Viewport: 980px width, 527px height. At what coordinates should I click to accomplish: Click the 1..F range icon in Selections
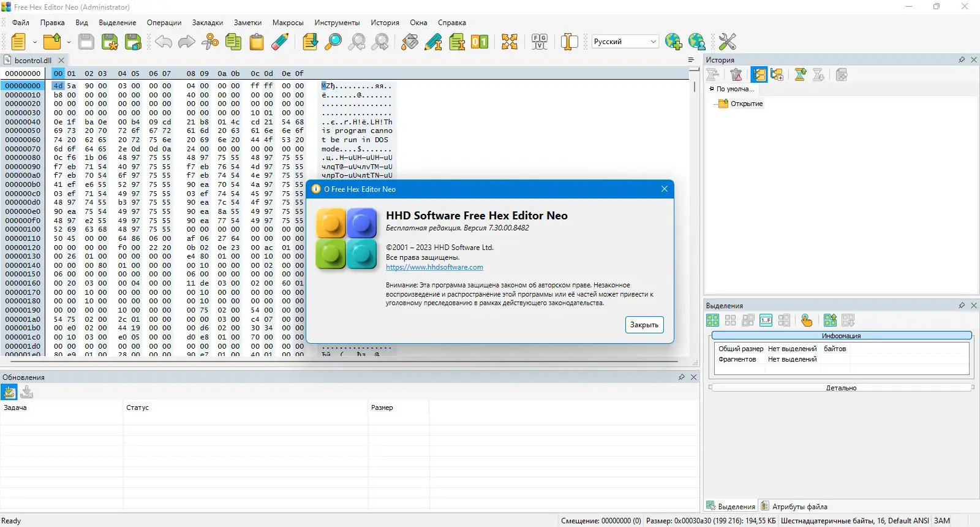766,320
